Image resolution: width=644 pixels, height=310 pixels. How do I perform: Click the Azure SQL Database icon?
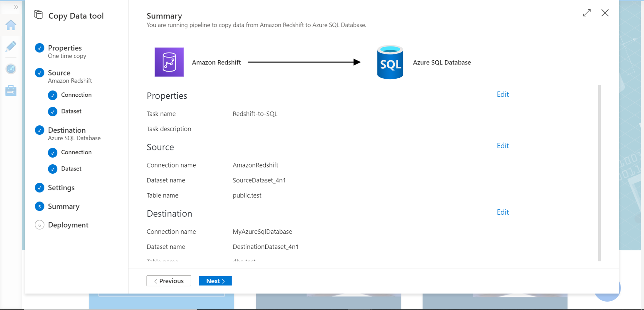tap(390, 62)
